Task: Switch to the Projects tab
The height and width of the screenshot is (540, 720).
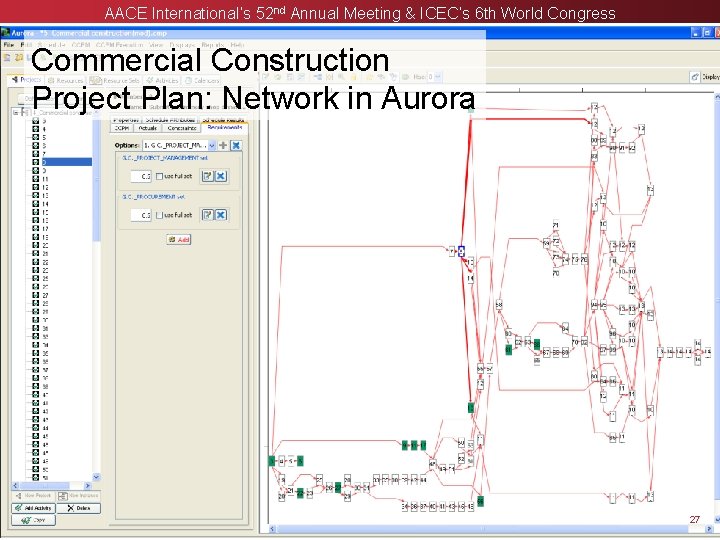Action: click(x=27, y=80)
